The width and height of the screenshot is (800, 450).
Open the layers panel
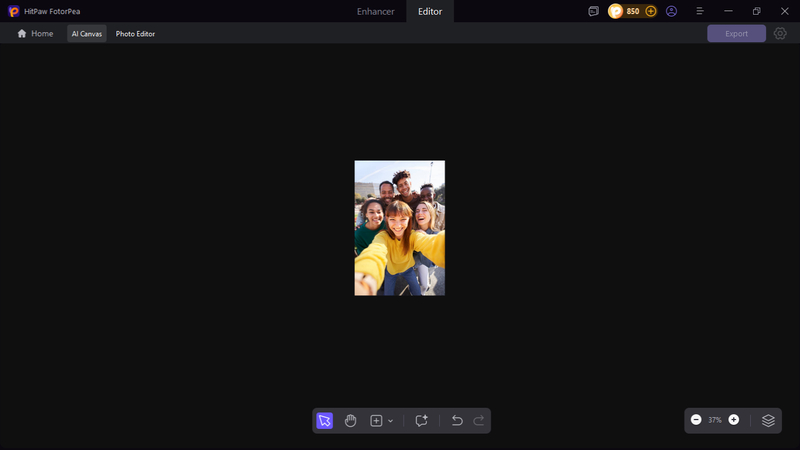(768, 420)
